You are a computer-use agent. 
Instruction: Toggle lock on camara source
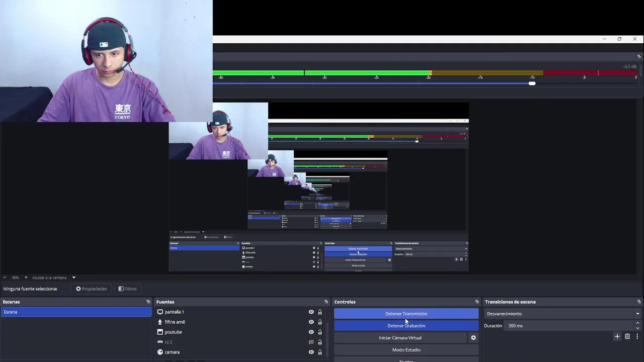click(x=319, y=352)
